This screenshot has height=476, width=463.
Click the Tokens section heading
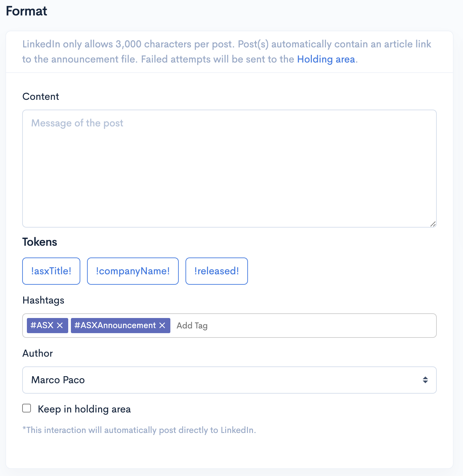coord(40,242)
